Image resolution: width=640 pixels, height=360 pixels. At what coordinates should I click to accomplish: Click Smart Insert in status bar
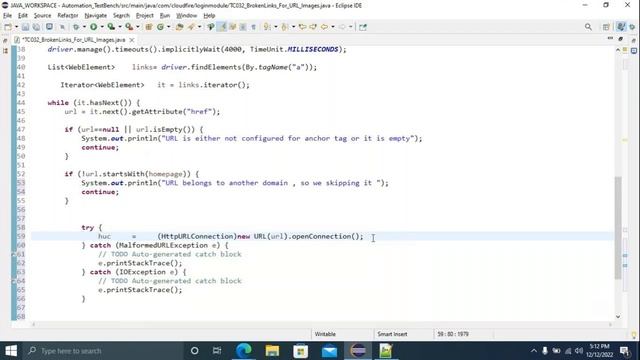(392, 334)
